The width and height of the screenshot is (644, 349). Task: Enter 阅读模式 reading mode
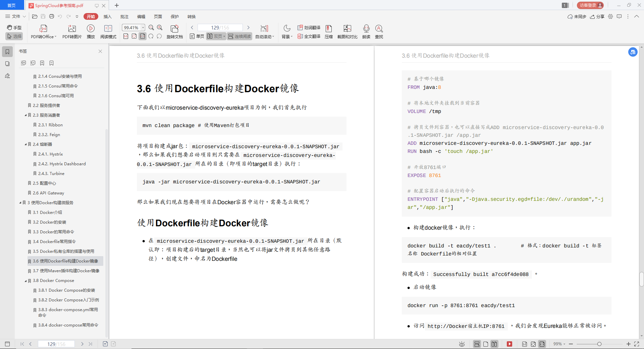tap(108, 32)
